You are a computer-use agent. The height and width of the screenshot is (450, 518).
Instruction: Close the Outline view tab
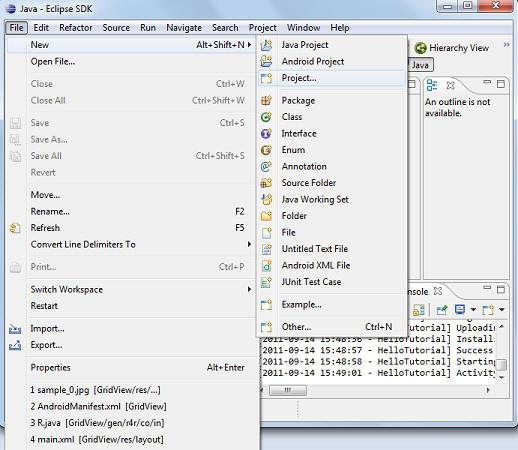[450, 85]
